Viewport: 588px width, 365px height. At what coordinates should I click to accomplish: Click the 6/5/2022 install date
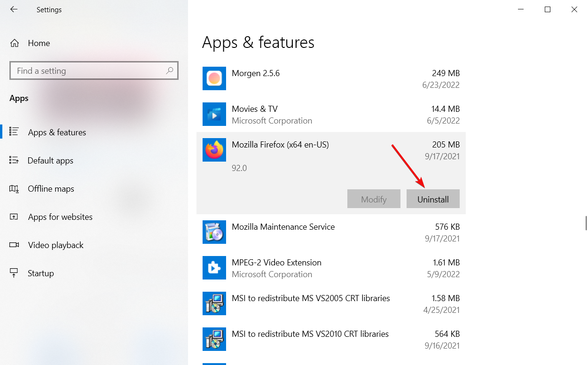coord(443,121)
